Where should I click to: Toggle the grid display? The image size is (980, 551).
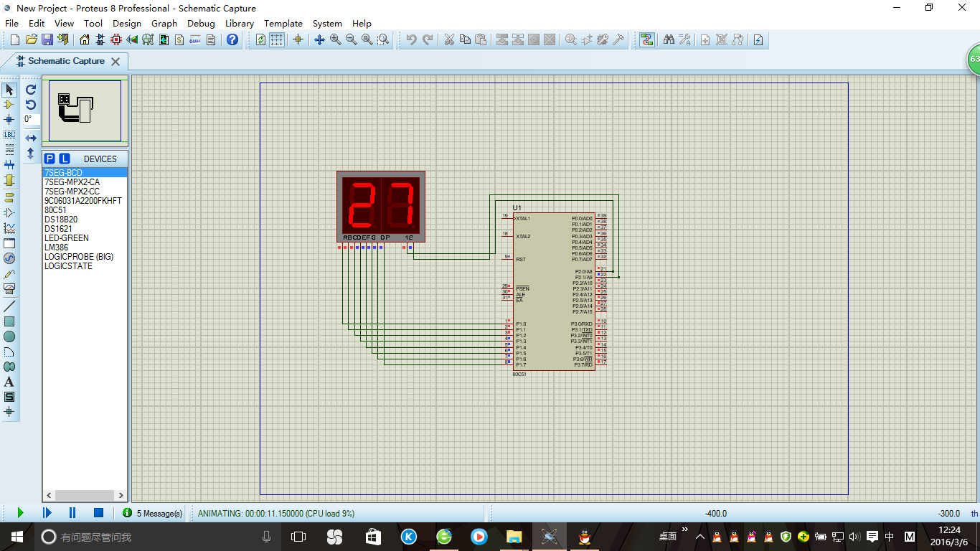click(277, 39)
